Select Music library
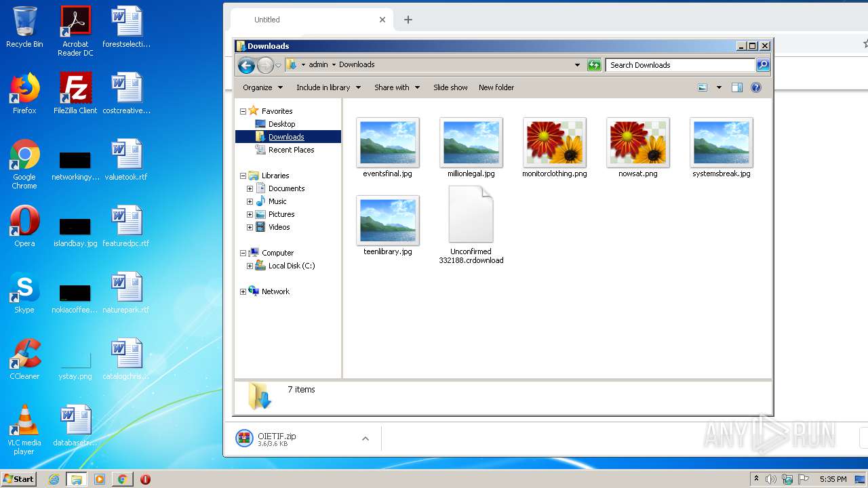The image size is (868, 488). (277, 201)
